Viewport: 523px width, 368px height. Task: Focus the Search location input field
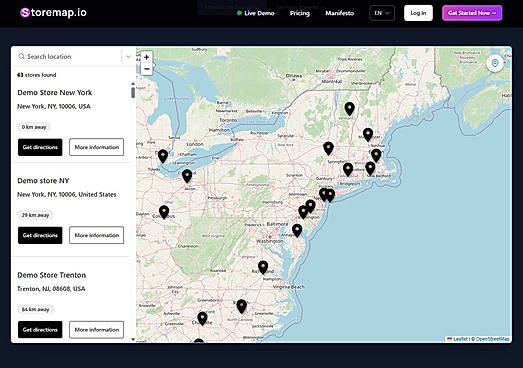[x=68, y=56]
